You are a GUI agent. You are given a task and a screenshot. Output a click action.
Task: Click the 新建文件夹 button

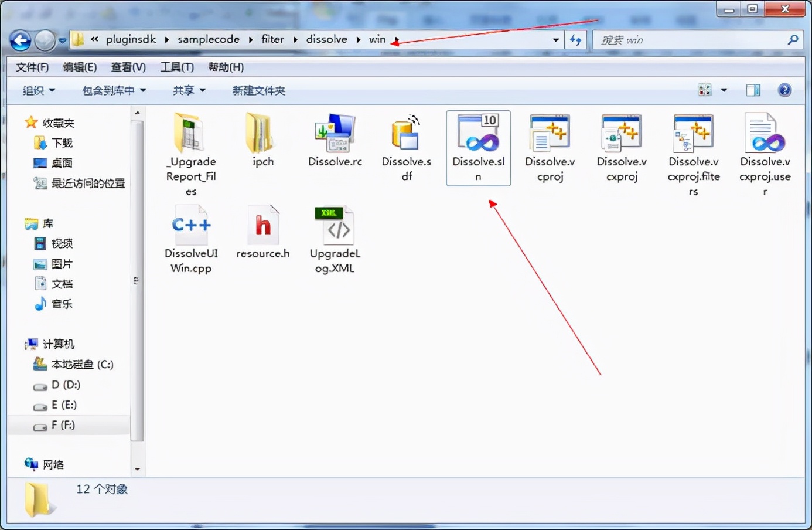tap(259, 90)
